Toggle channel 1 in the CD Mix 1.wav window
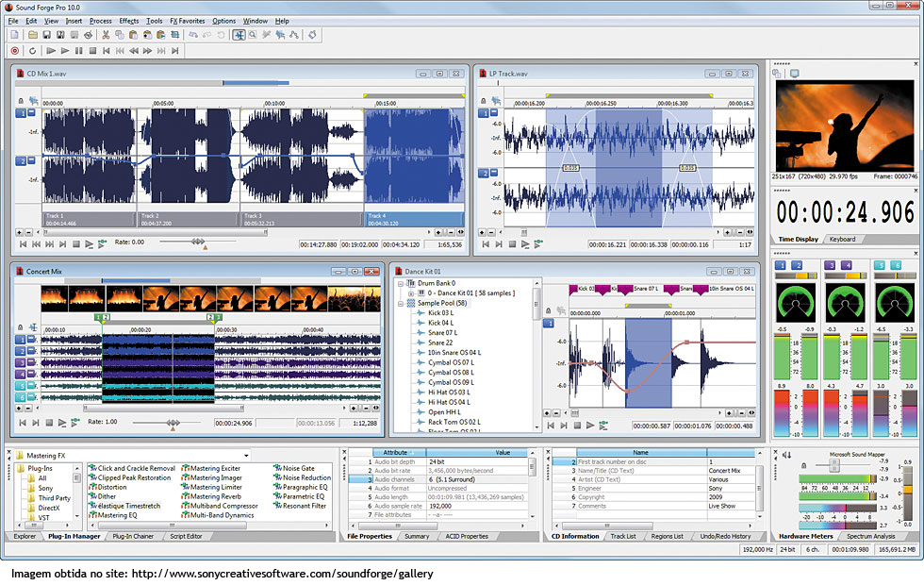 pos(21,113)
